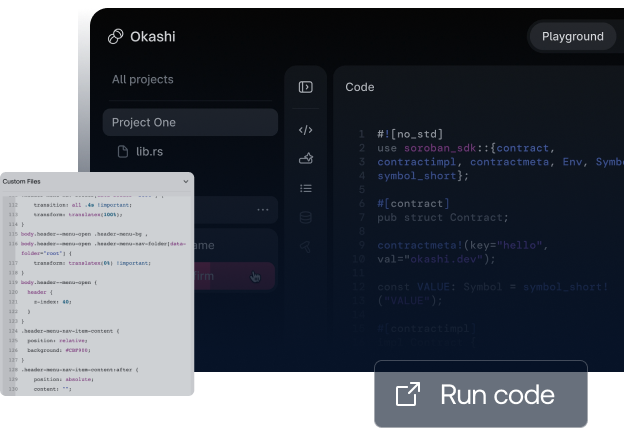Click the soroban_sdk text on line 2
This screenshot has height=428, width=624.
[440, 148]
